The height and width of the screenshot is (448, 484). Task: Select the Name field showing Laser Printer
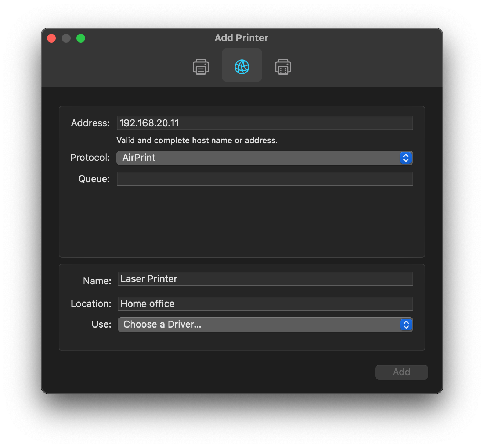[265, 279]
